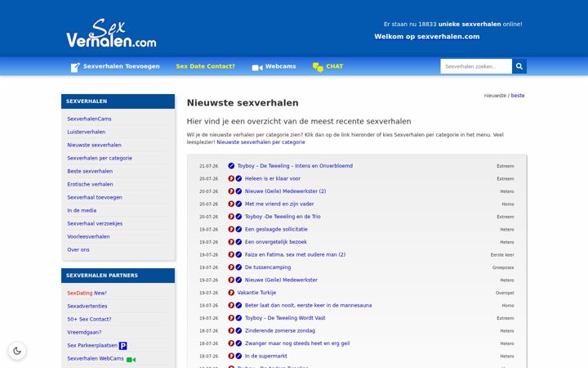Open CHAT in the nav bar
This screenshot has width=588, height=368.
point(335,66)
